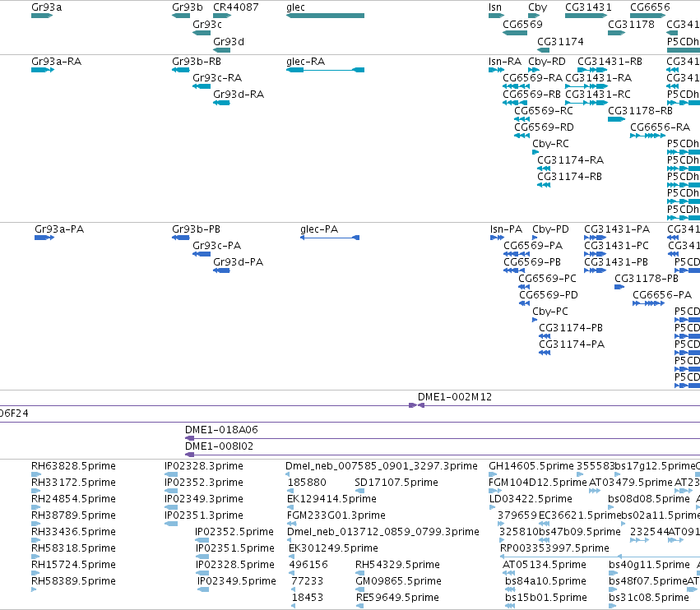This screenshot has height=610, width=700.
Task: Click transcript CG31174-RB
Action: point(569,176)
